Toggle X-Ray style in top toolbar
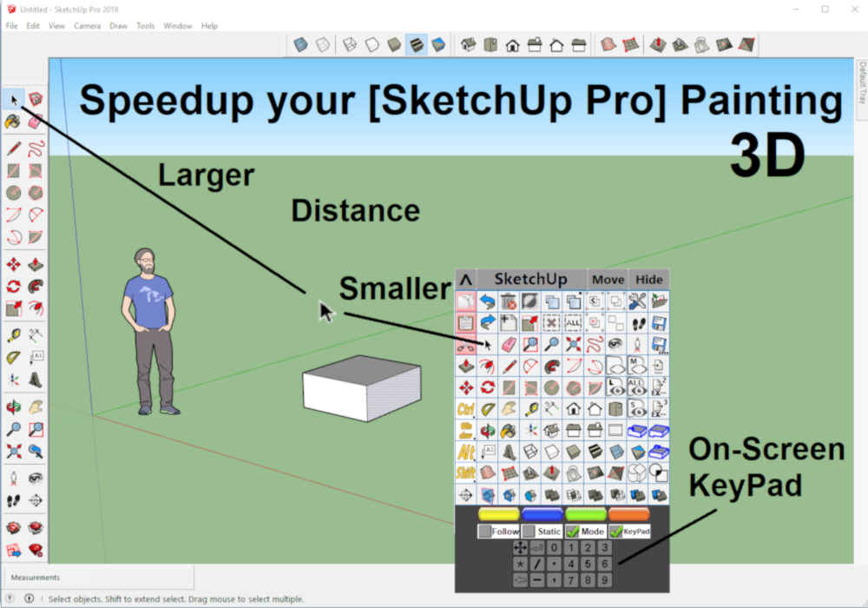 tap(300, 44)
